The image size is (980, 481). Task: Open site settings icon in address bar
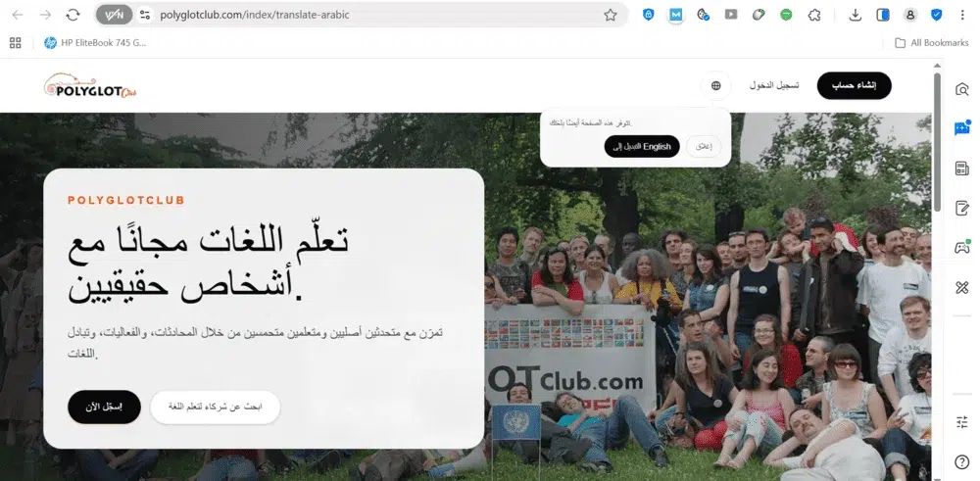pos(145,15)
